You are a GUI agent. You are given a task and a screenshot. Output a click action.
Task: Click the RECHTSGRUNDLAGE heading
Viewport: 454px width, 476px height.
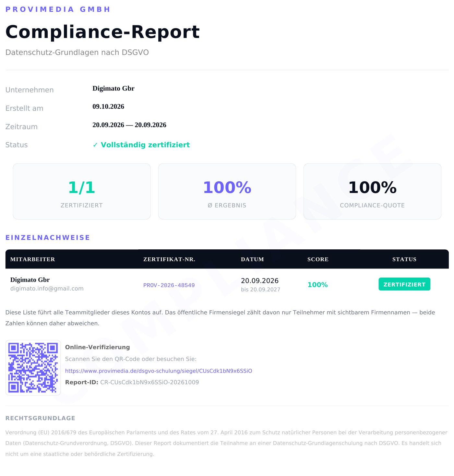tap(40, 418)
